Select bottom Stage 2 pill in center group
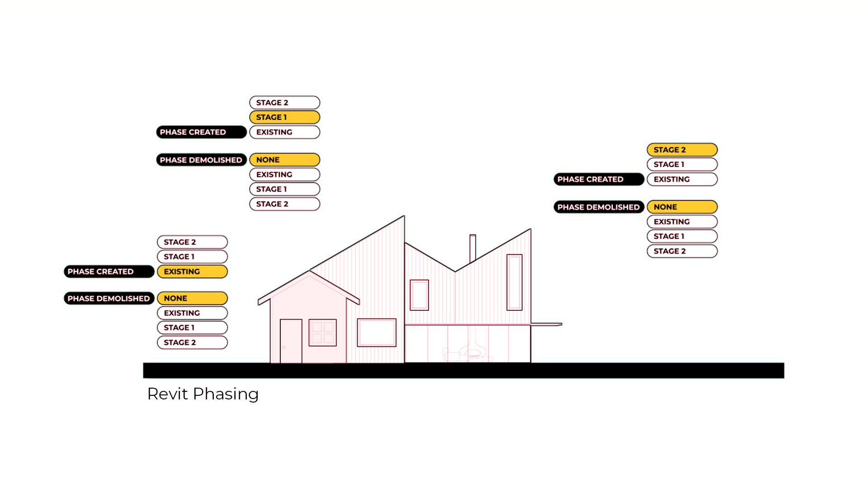Viewport: 868px width, 488px height. [285, 204]
